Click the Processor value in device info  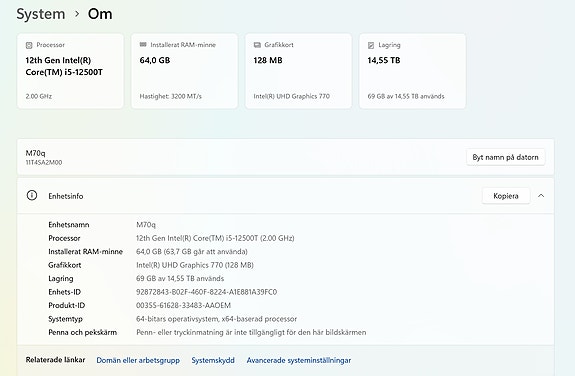pyautogui.click(x=215, y=238)
